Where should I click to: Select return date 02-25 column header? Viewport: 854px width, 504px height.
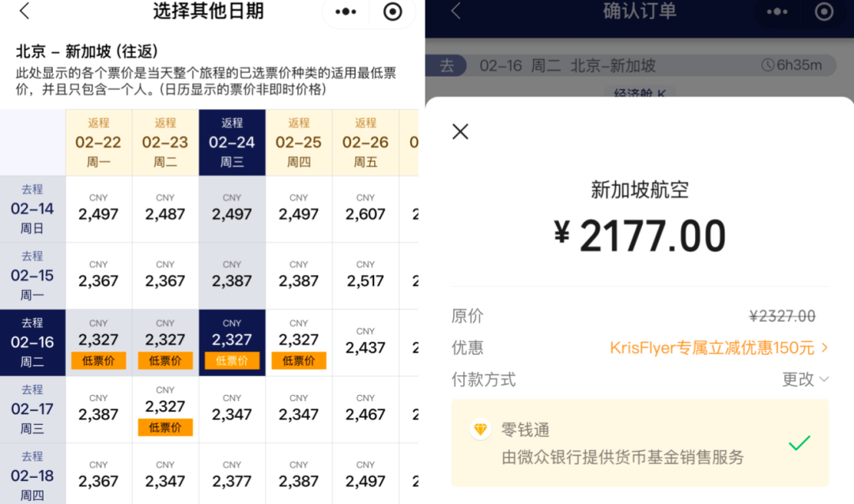click(298, 142)
